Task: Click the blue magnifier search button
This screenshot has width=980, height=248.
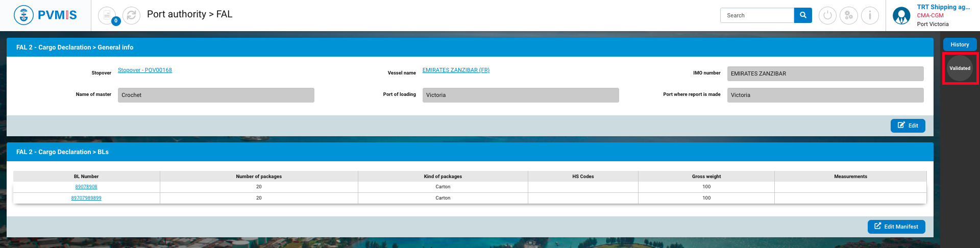Action: (803, 15)
